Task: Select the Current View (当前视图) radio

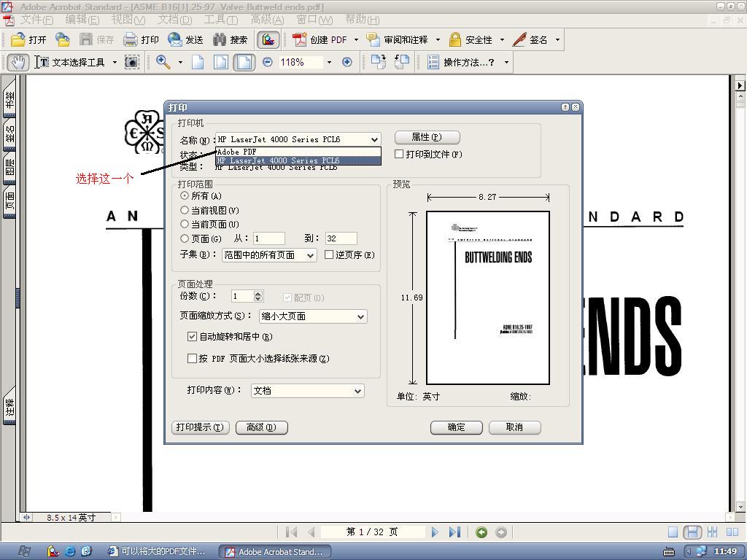Action: 185,210
